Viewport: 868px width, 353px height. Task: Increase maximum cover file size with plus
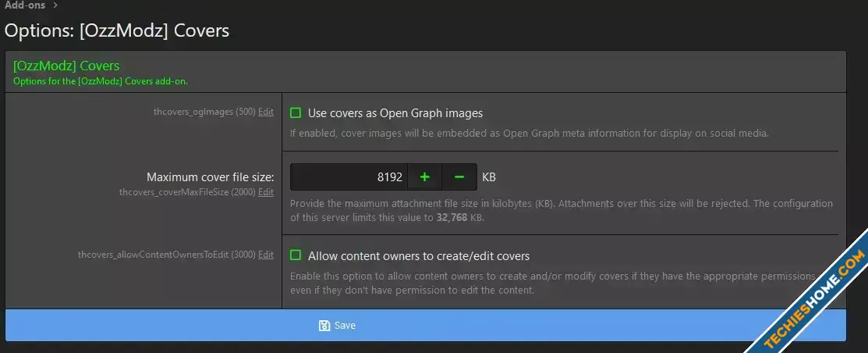click(424, 176)
